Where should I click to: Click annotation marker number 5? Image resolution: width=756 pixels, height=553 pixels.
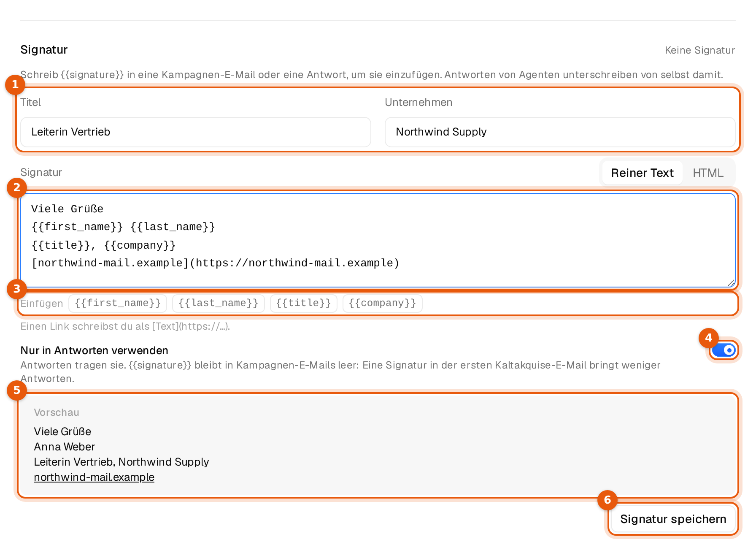(17, 390)
